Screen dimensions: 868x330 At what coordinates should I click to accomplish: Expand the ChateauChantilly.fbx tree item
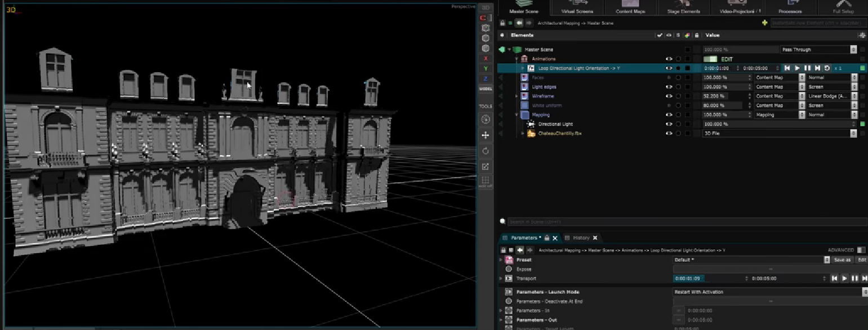pyautogui.click(x=522, y=133)
